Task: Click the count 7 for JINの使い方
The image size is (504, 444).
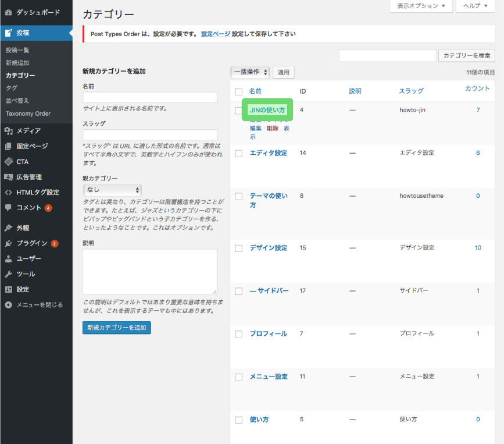Action: (x=478, y=110)
